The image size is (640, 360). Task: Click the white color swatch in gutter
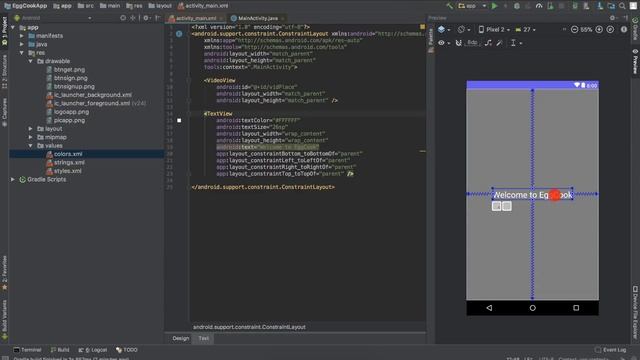tap(179, 120)
